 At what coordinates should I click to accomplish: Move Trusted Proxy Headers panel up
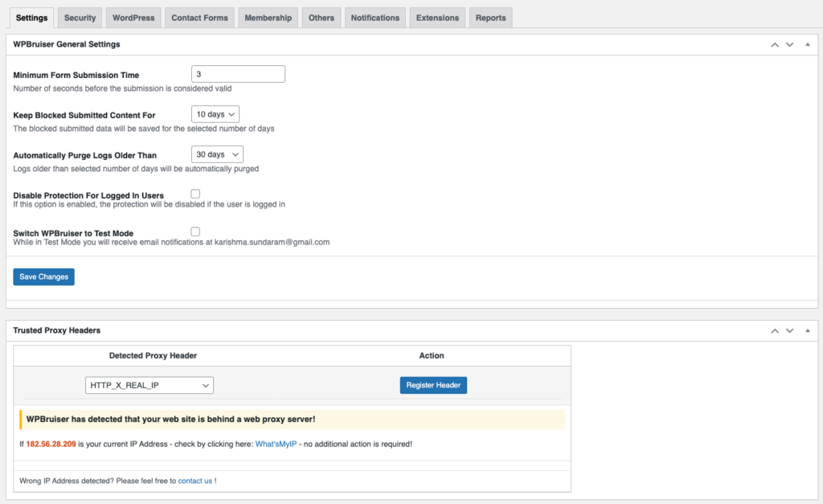tap(775, 330)
